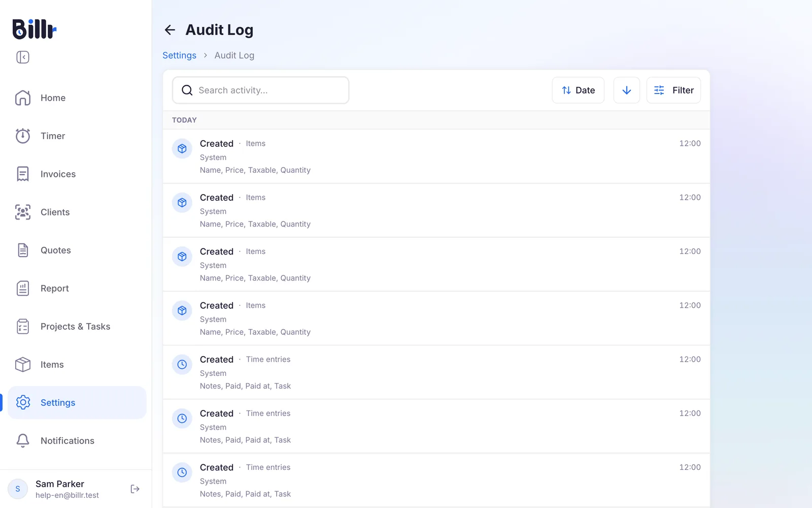Follow the Settings breadcrumb link

(x=179, y=55)
